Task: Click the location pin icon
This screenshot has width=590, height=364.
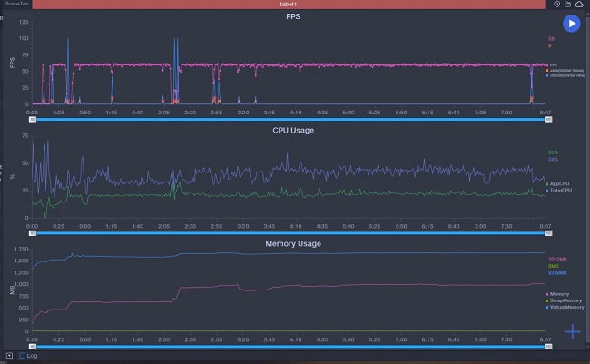Action: (557, 5)
